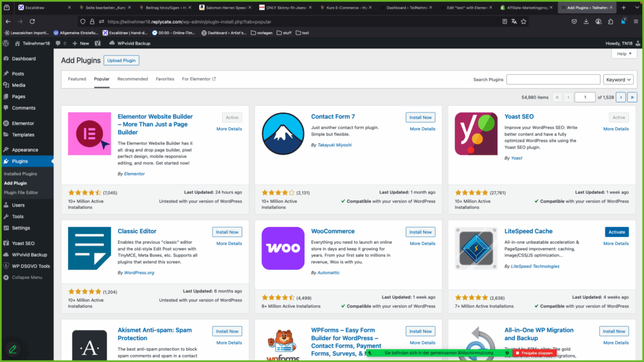Open the vorlagen bookmarks folder
The image size is (644, 362).
262,33
